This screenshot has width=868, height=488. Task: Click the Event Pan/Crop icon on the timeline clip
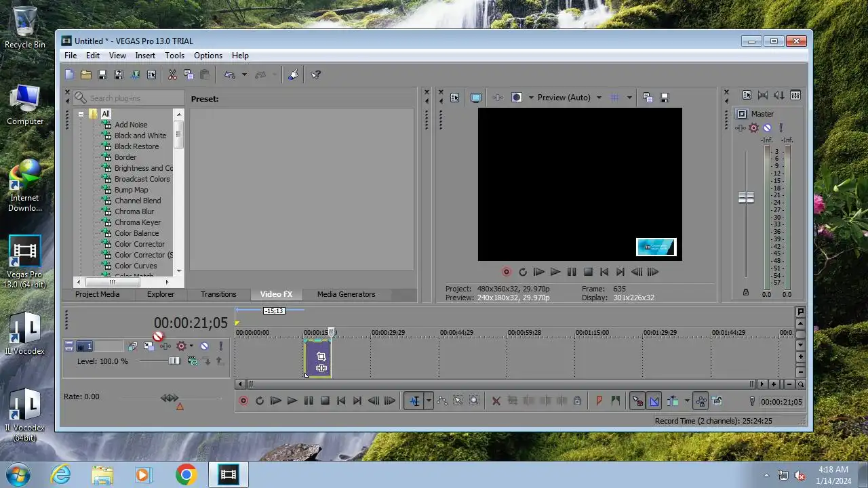point(321,356)
